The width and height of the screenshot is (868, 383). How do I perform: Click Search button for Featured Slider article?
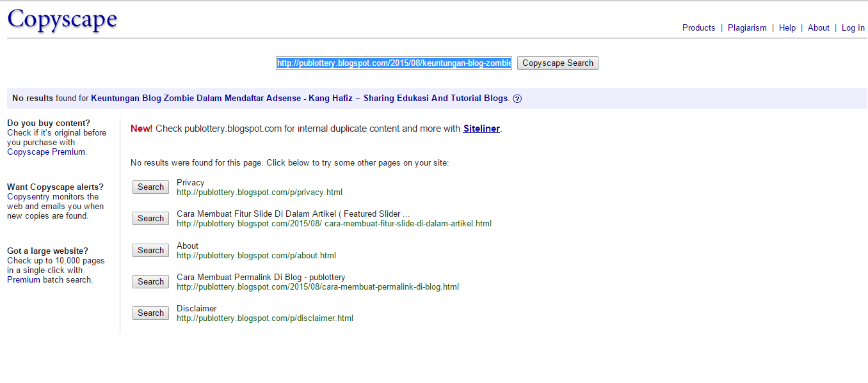[150, 218]
